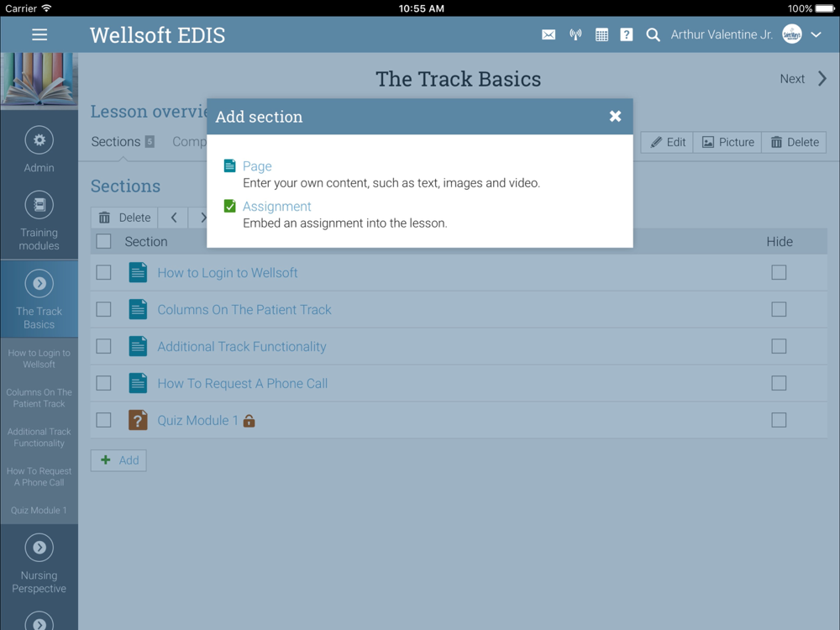The width and height of the screenshot is (840, 630).
Task: Close the Add section dialog
Action: point(615,116)
